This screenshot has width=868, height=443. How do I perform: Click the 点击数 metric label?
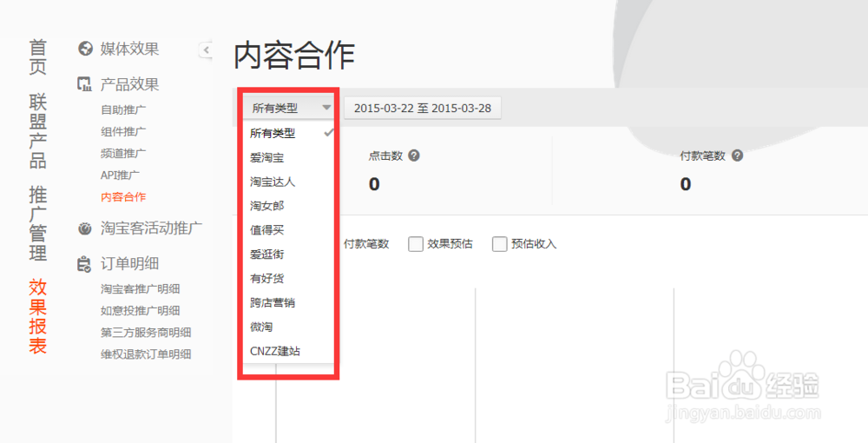[x=385, y=156]
